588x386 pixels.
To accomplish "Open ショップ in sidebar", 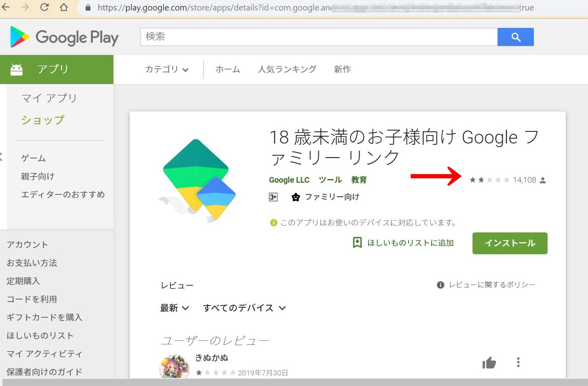I will pos(43,120).
